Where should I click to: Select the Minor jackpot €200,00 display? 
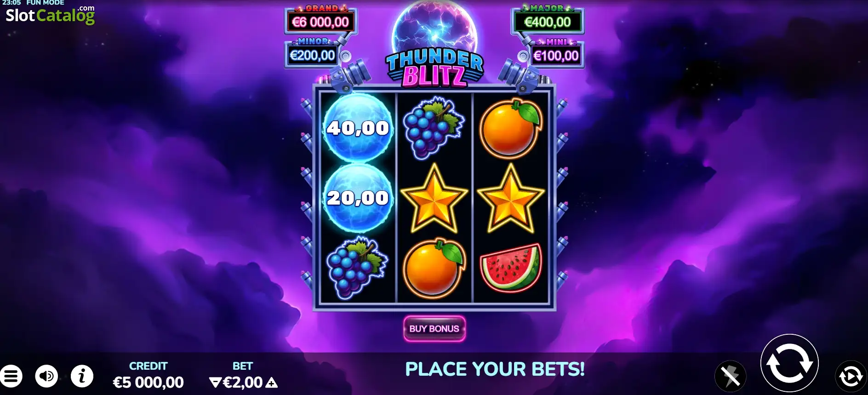click(x=313, y=55)
